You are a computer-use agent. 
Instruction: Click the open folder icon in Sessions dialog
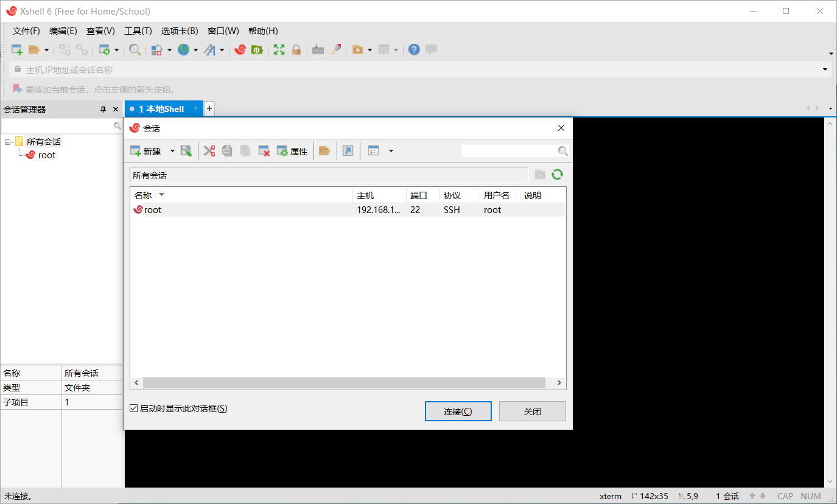(x=324, y=151)
